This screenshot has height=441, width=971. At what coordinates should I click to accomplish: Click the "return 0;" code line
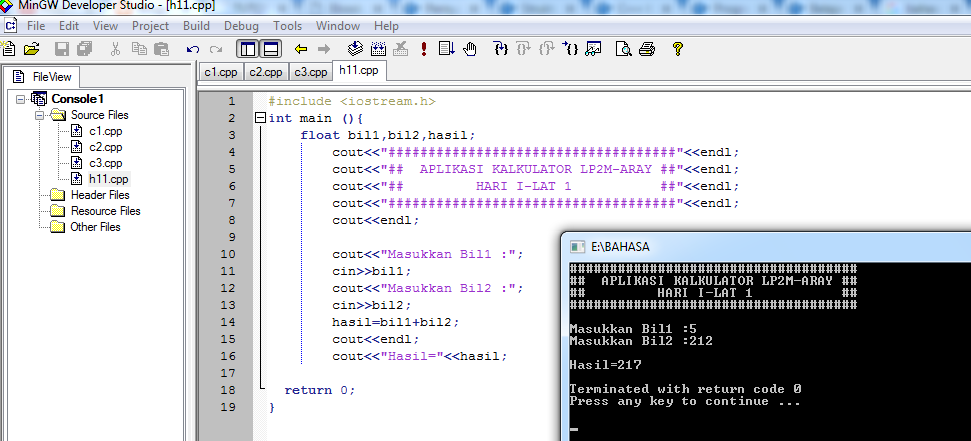320,391
